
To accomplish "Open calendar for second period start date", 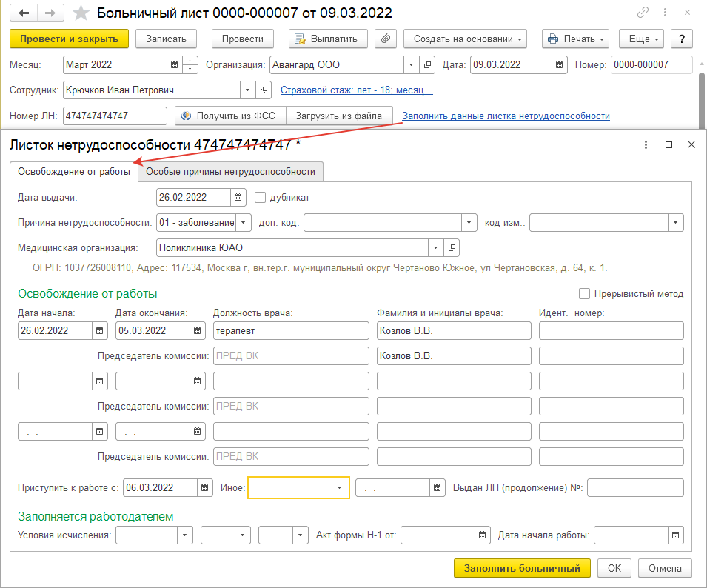I will click(x=100, y=381).
